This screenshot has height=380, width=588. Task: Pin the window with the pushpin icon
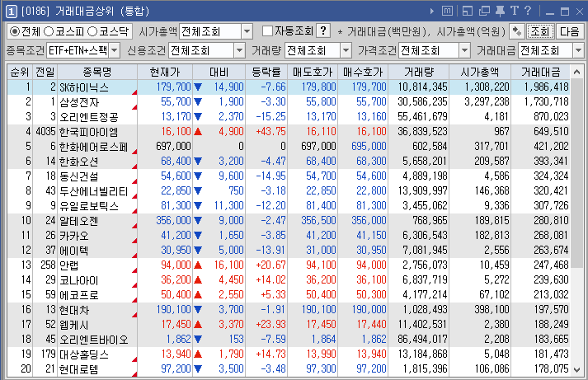click(x=500, y=11)
